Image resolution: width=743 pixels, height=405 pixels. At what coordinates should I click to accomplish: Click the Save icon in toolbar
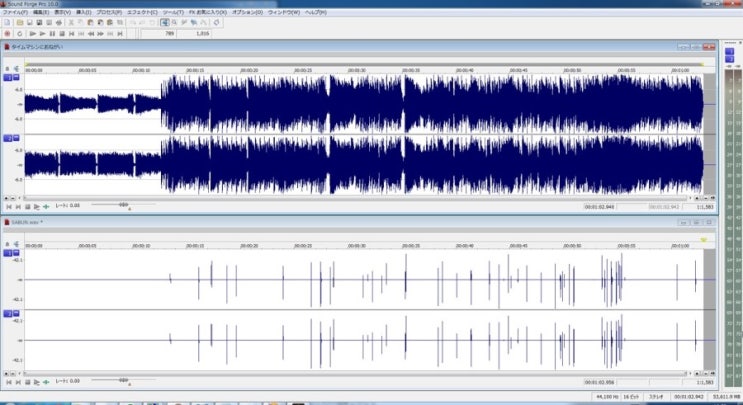pyautogui.click(x=30, y=22)
